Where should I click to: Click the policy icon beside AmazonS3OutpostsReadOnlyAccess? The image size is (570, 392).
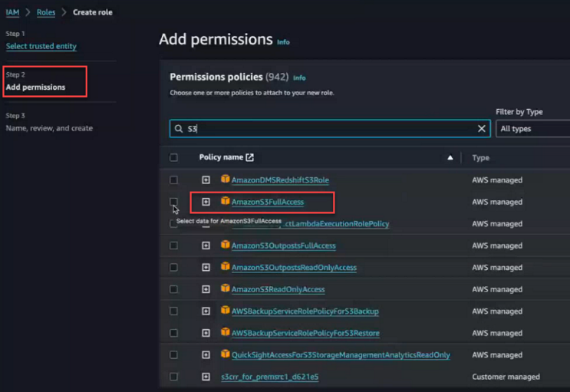click(x=226, y=266)
